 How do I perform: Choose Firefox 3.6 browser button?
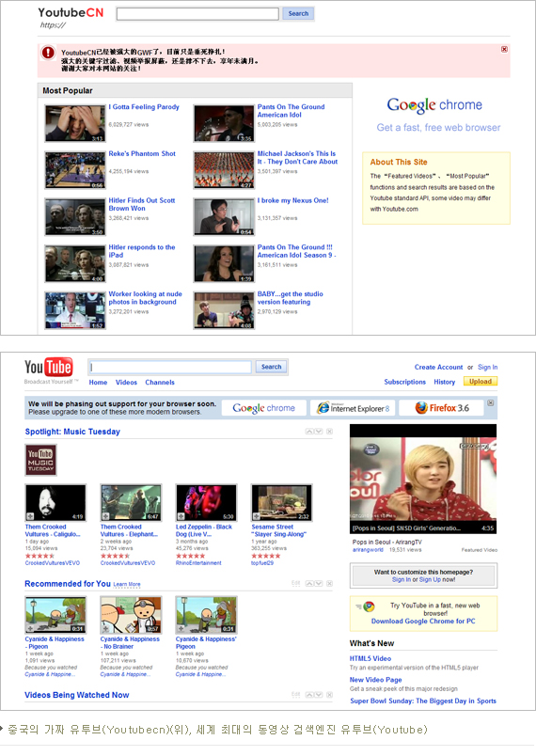click(x=442, y=408)
